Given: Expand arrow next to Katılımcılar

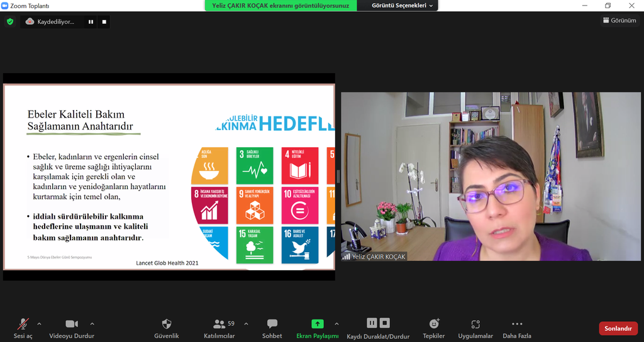Looking at the screenshot, I should point(246,324).
